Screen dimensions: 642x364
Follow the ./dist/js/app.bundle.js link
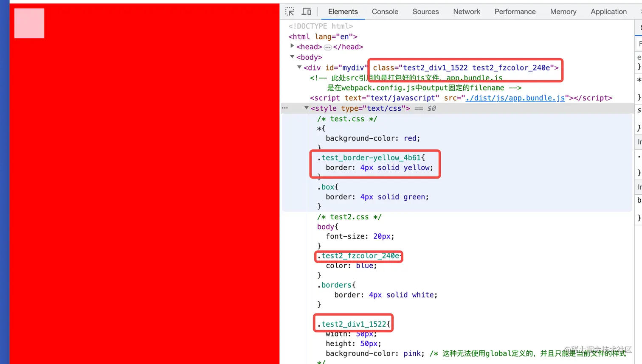click(x=515, y=98)
